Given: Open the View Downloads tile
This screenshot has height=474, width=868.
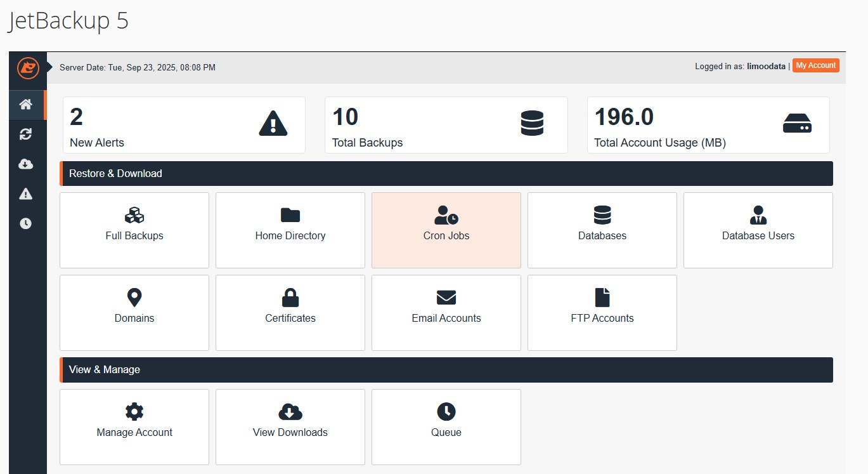Looking at the screenshot, I should [290, 426].
